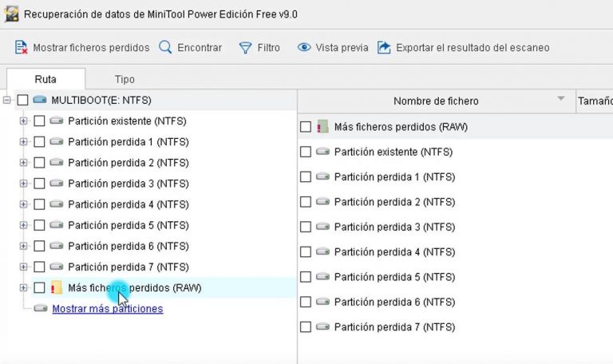
Task: Click drive icon of Partición perdida 2 in file list
Action: 322,201
